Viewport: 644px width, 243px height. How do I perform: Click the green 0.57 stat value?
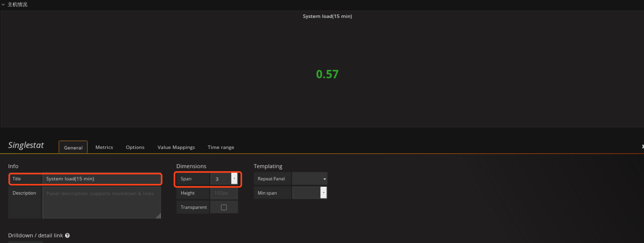click(327, 74)
